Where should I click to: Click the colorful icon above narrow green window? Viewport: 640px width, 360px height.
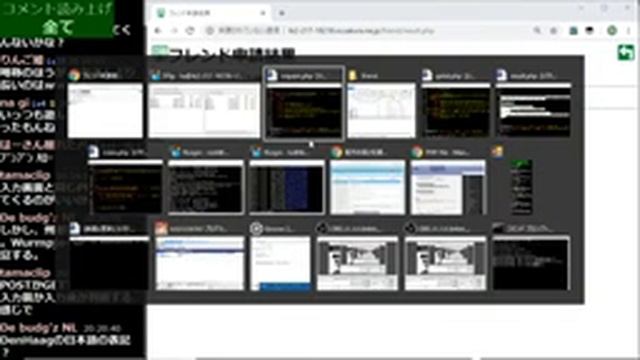[497, 152]
